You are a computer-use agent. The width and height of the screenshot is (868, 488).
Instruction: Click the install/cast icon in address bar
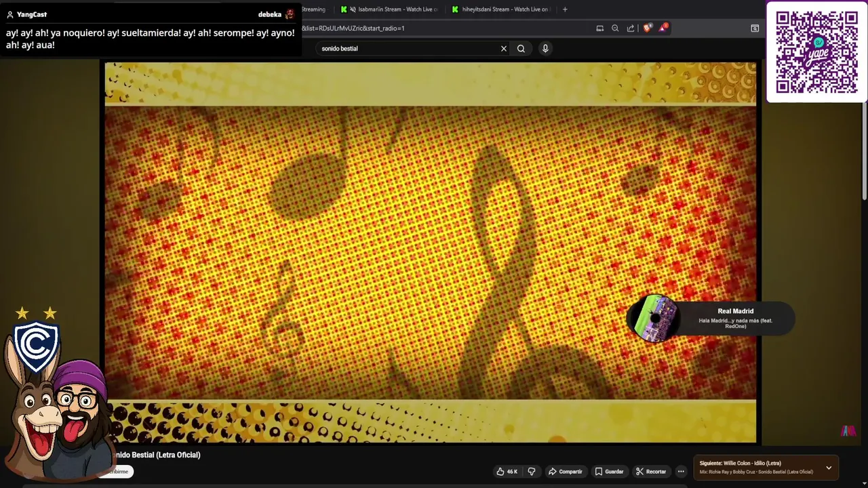point(600,28)
